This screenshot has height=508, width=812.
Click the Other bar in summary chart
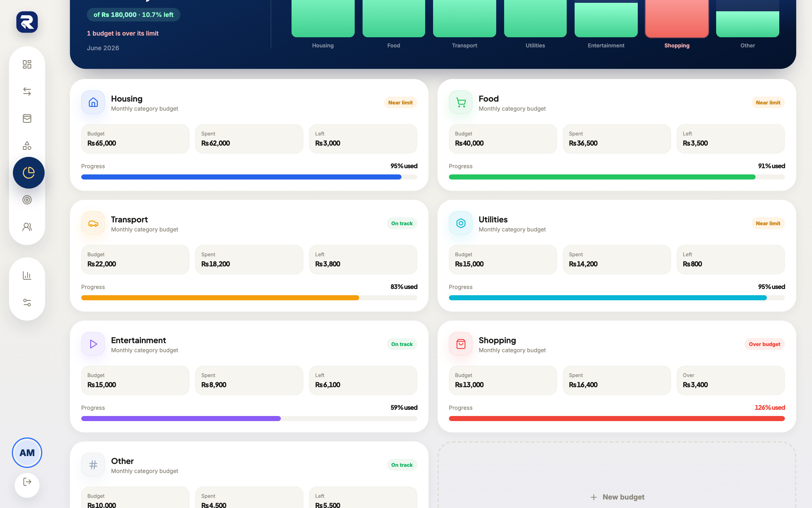pos(748,24)
